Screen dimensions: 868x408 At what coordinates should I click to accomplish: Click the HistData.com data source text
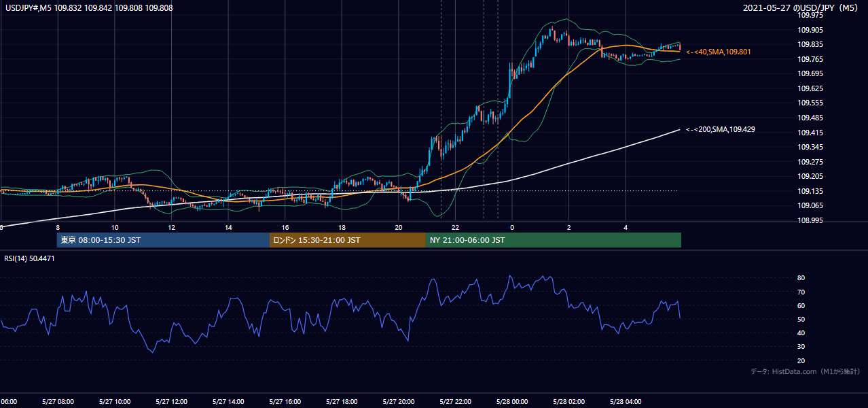point(805,371)
